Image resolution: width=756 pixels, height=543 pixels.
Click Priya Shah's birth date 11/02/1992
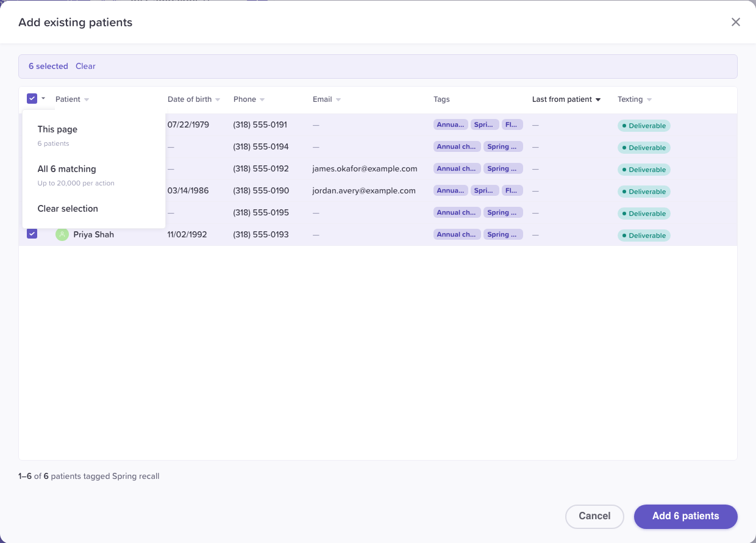point(188,234)
